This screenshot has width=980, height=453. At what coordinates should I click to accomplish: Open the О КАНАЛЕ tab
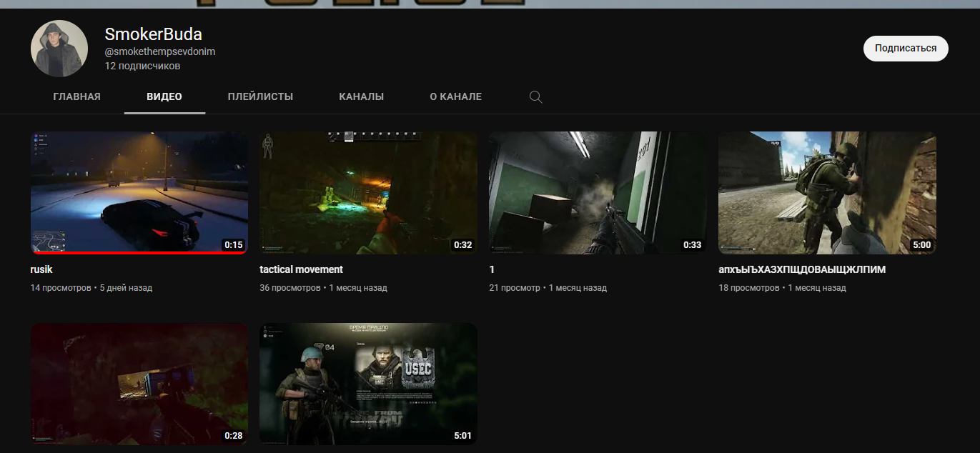pos(455,97)
